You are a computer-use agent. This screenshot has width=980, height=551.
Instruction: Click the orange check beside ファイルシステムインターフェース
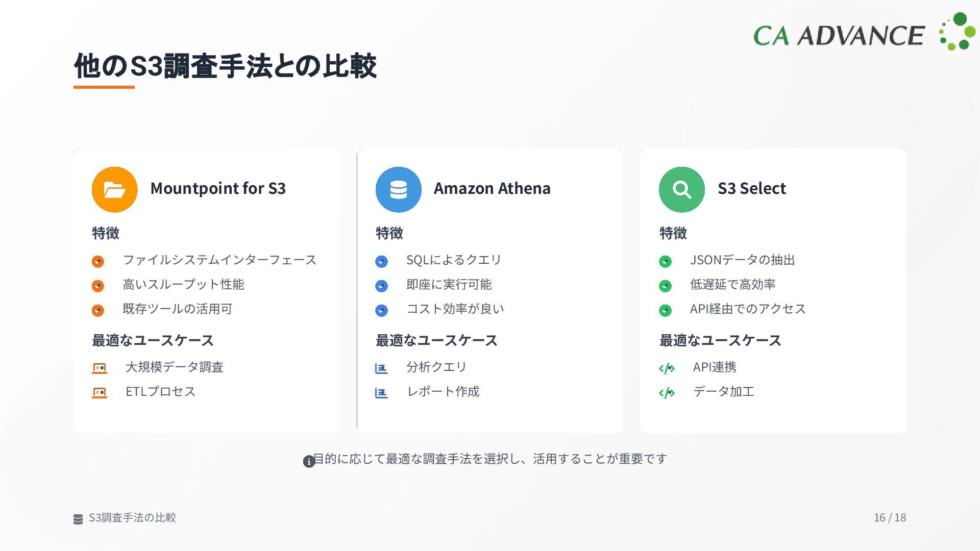[98, 261]
